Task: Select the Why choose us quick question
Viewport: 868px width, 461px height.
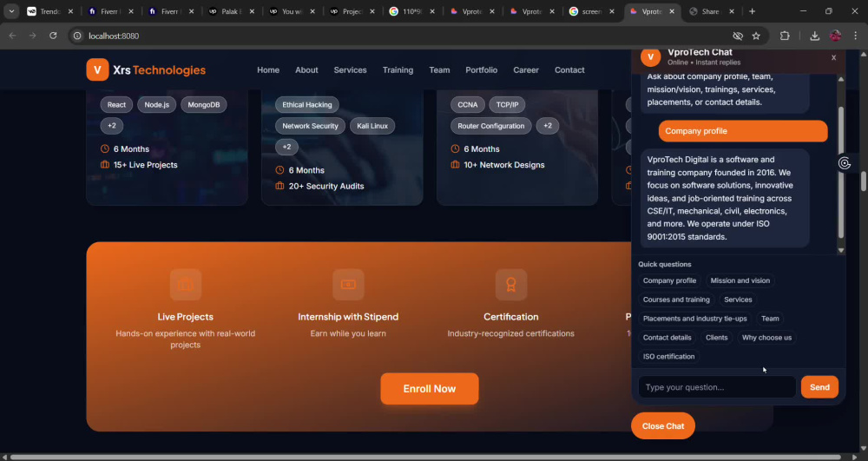Action: coord(766,338)
